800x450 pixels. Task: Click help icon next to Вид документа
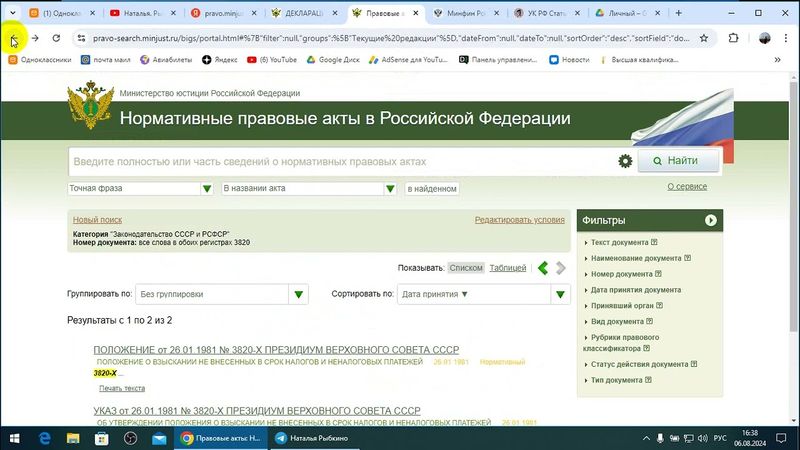click(x=649, y=321)
